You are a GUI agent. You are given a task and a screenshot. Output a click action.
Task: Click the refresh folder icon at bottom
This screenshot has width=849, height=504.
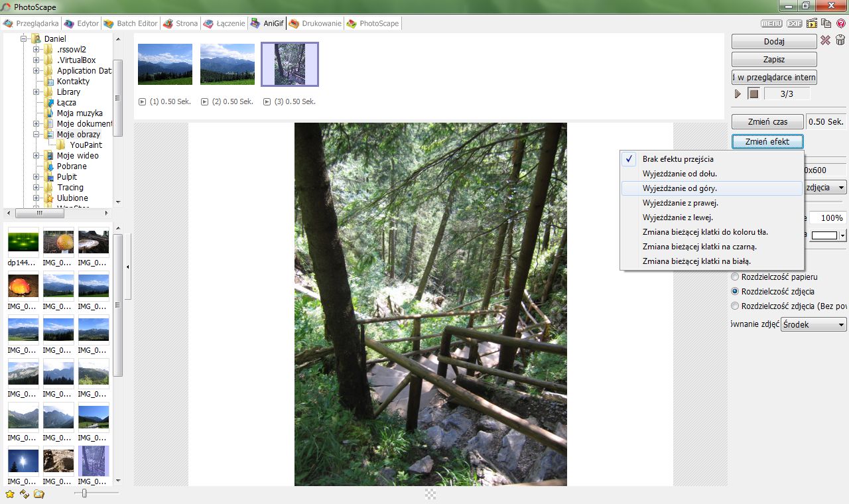[25, 494]
